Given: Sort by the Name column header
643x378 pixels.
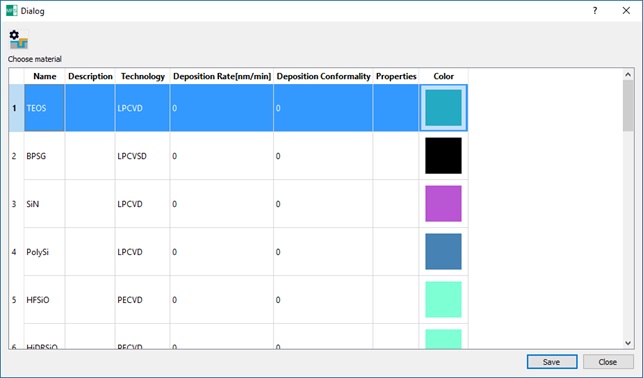Looking at the screenshot, I should [44, 76].
